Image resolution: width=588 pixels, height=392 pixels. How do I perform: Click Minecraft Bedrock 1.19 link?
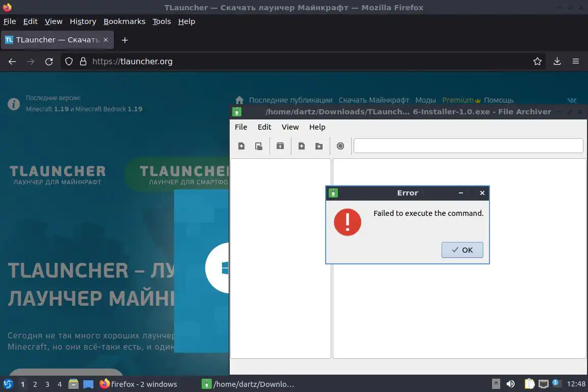click(x=109, y=109)
